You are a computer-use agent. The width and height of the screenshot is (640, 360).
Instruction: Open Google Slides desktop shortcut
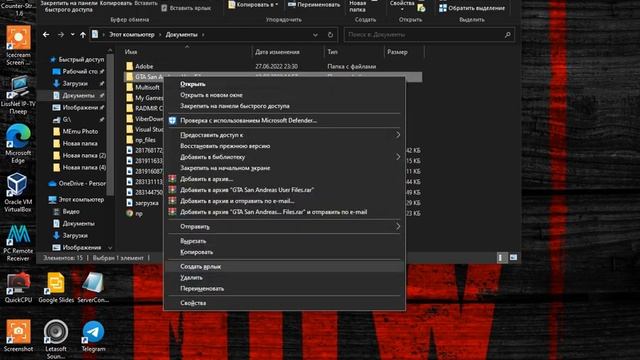(56, 287)
